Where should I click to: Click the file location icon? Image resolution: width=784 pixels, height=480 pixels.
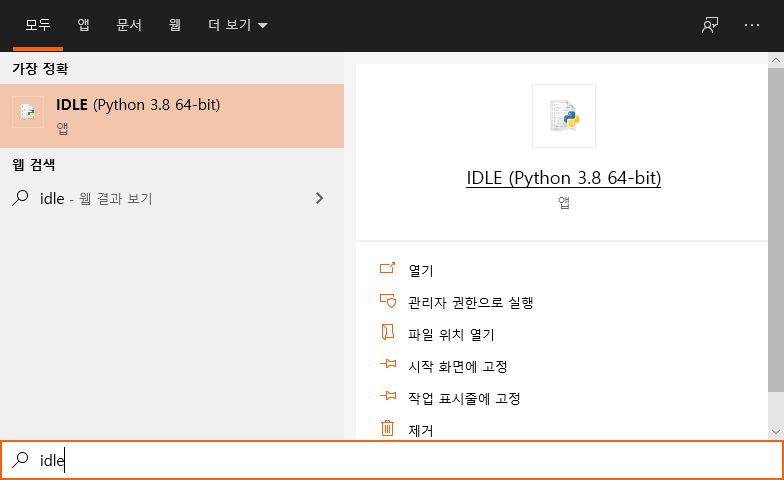pos(388,332)
